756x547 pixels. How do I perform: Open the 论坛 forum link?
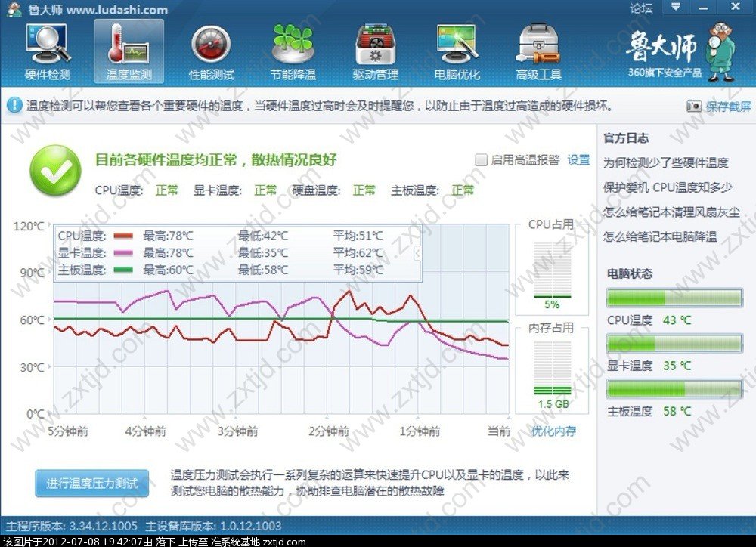(x=641, y=8)
